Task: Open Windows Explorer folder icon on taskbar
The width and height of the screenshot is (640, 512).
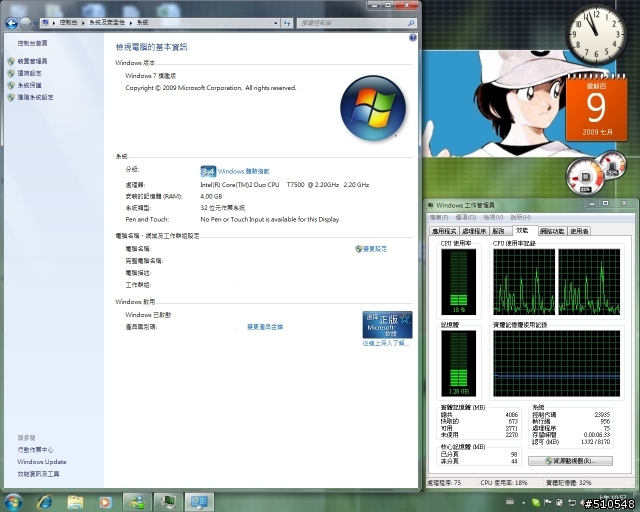Action: click(x=75, y=502)
